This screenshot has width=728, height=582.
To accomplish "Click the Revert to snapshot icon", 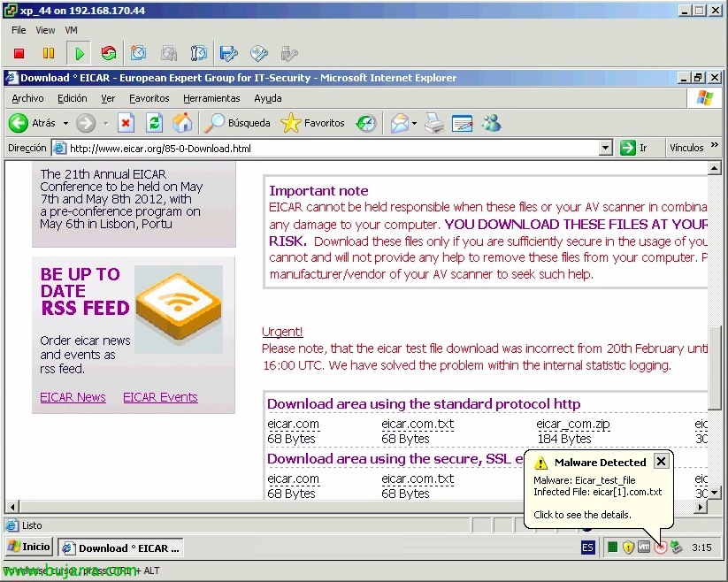I will point(169,53).
